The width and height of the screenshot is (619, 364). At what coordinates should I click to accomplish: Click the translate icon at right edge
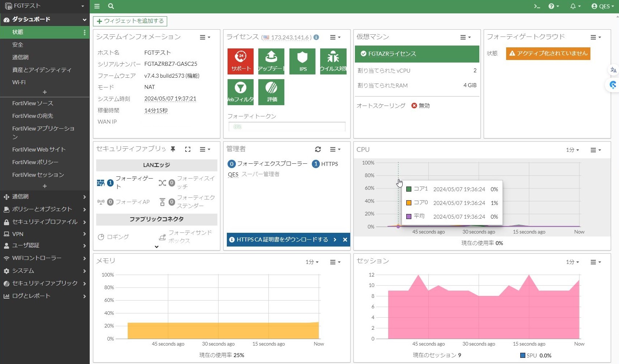[x=613, y=70]
